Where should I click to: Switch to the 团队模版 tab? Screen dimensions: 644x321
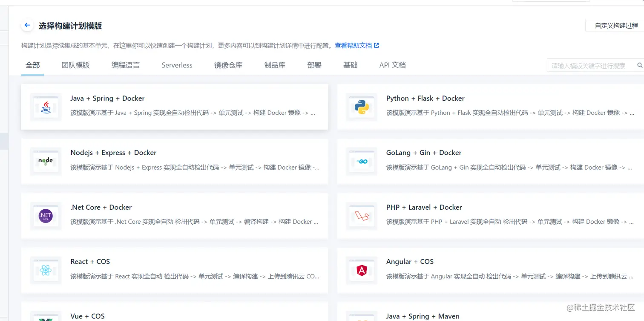point(76,65)
